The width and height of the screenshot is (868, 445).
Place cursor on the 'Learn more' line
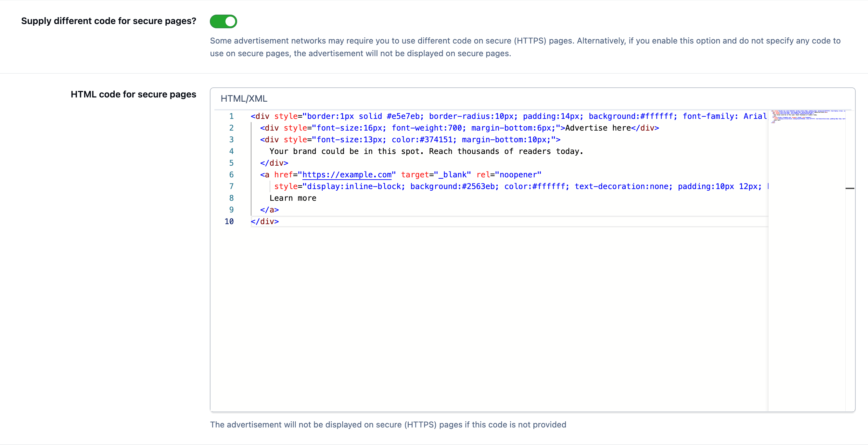click(x=293, y=198)
